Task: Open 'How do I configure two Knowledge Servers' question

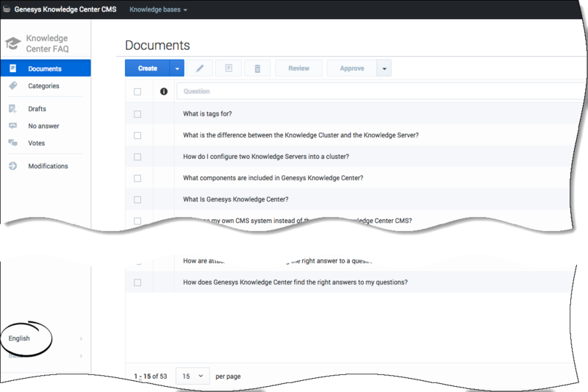Action: coord(266,157)
